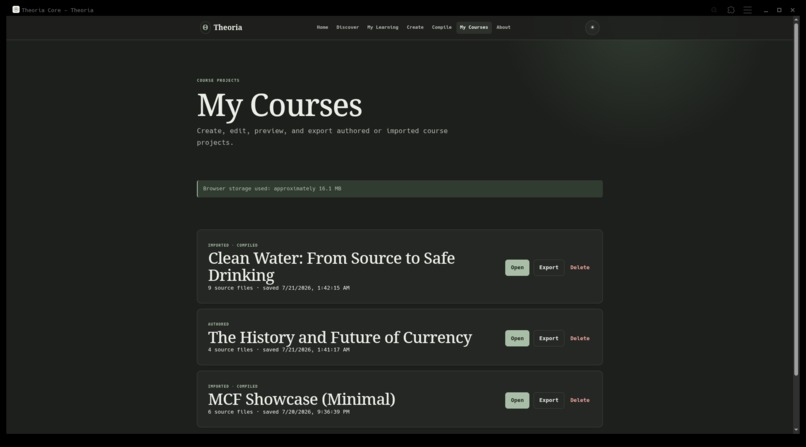Screen dimensions: 806x447
Task: Click the '4 source files' saved line
Action: (279, 350)
